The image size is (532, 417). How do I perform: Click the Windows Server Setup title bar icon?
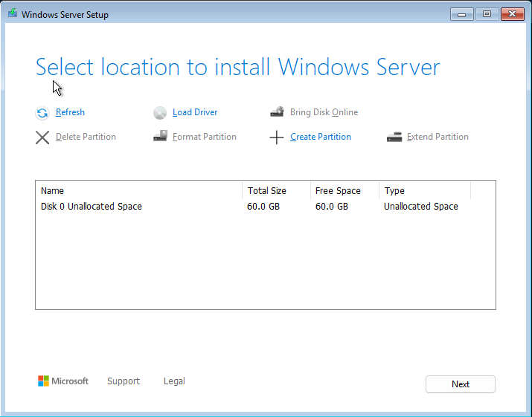click(12, 14)
